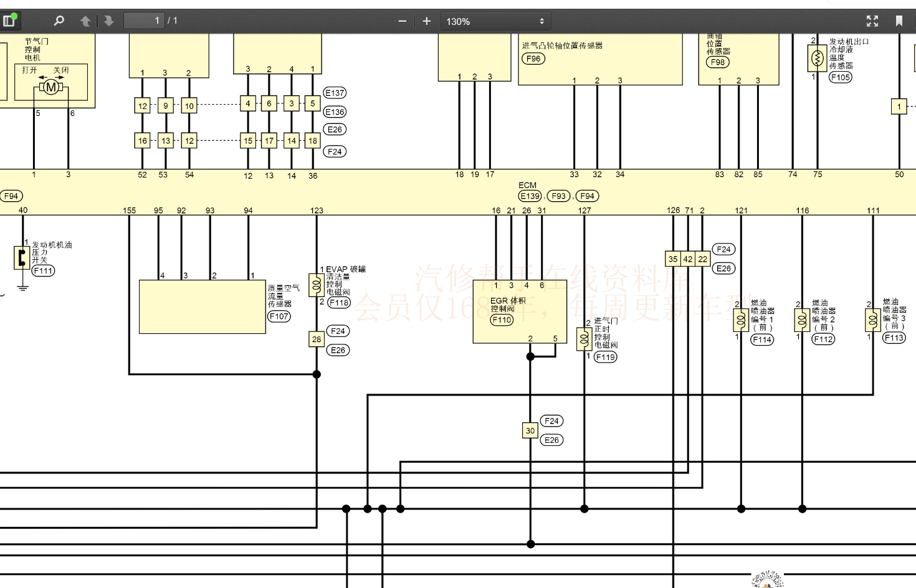This screenshot has width=916, height=588.
Task: Click the next page down arrow
Action: (109, 20)
